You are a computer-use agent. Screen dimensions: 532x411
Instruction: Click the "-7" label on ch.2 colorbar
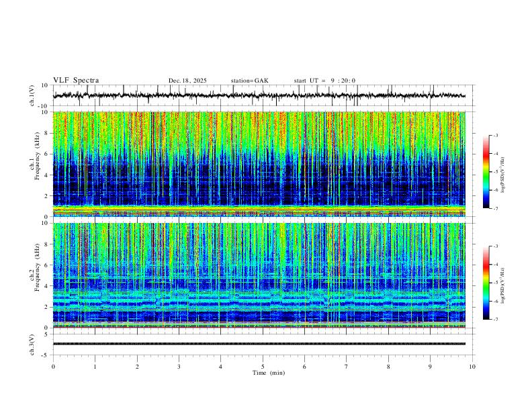coord(496,320)
